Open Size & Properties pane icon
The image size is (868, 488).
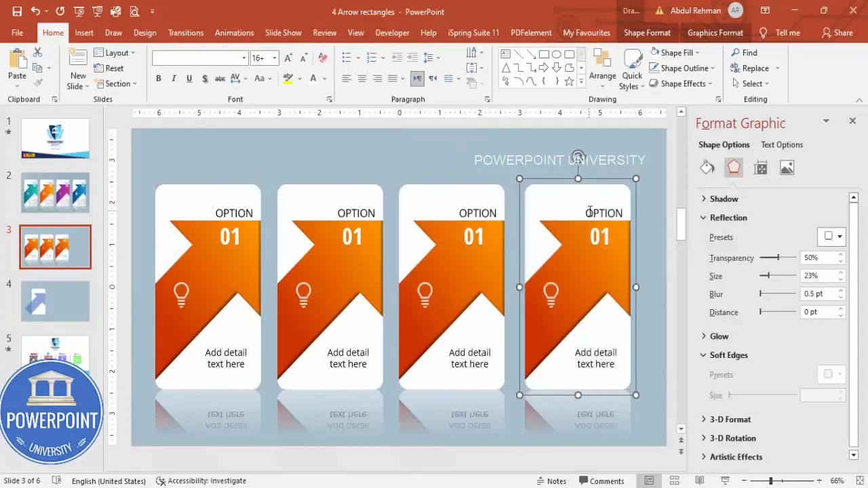(760, 168)
